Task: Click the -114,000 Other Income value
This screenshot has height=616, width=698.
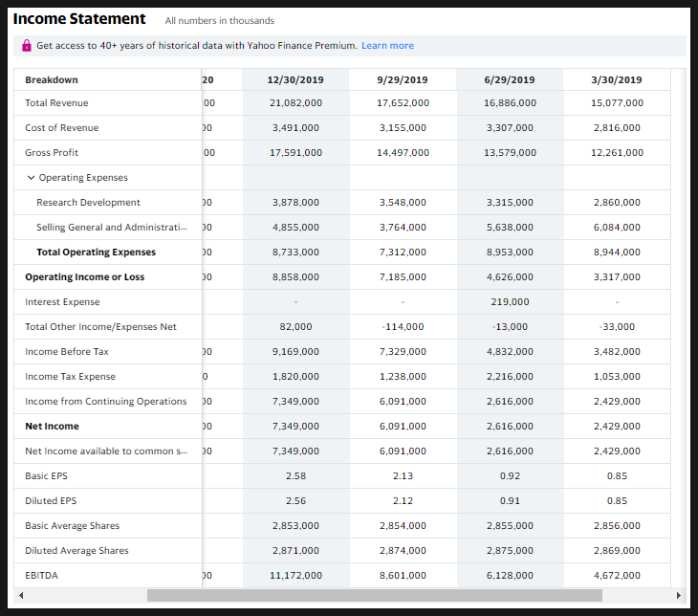Action: point(403,327)
